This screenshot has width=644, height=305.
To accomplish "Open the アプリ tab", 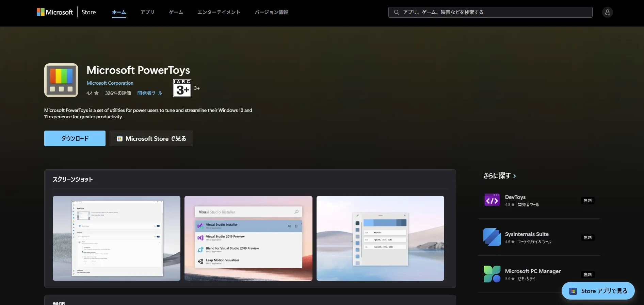I will point(147,12).
